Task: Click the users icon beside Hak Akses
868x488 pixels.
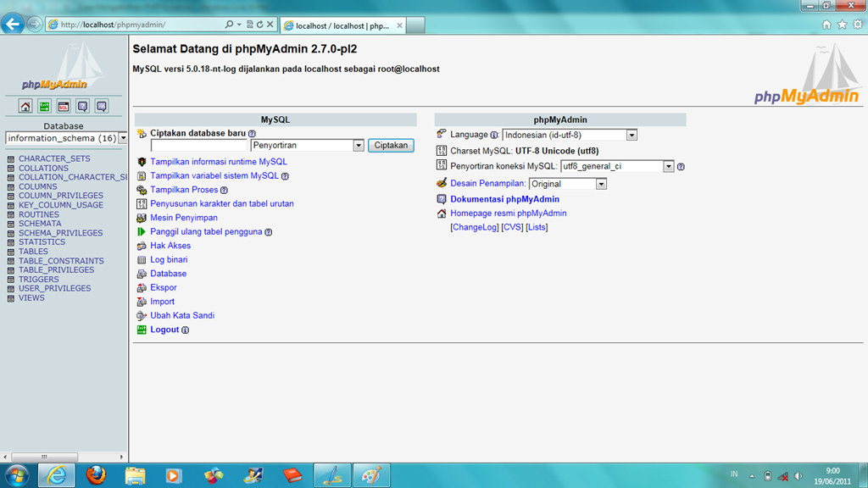Action: pos(142,246)
